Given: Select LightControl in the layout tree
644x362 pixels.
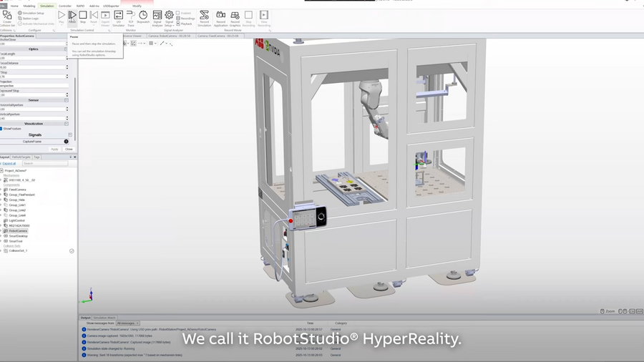Looking at the screenshot, I should [17, 220].
